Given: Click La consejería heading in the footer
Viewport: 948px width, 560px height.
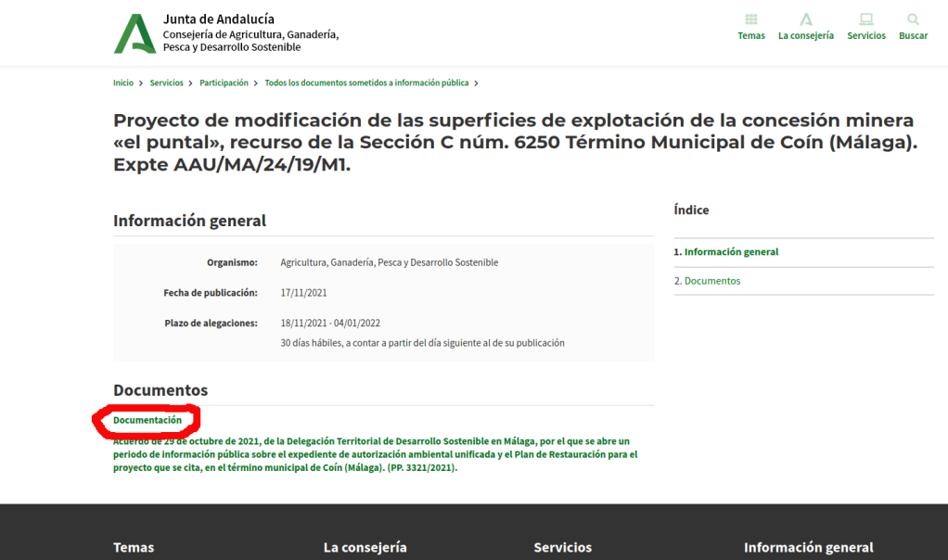Looking at the screenshot, I should (365, 547).
